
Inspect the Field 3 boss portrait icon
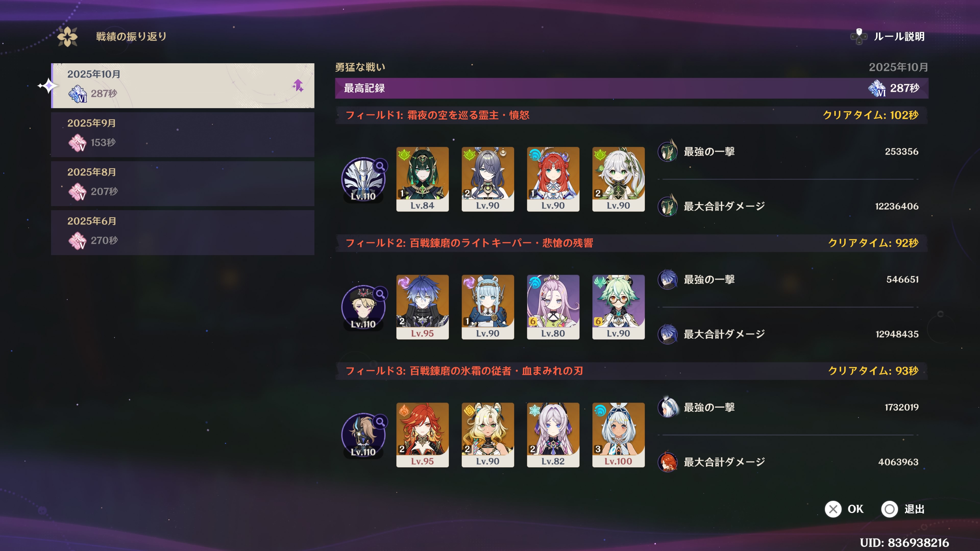point(363,435)
